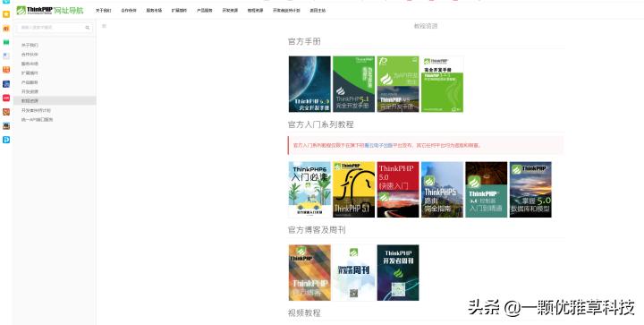Open 开发资源 in the top navigation
The width and height of the screenshot is (644, 325).
coord(230,10)
